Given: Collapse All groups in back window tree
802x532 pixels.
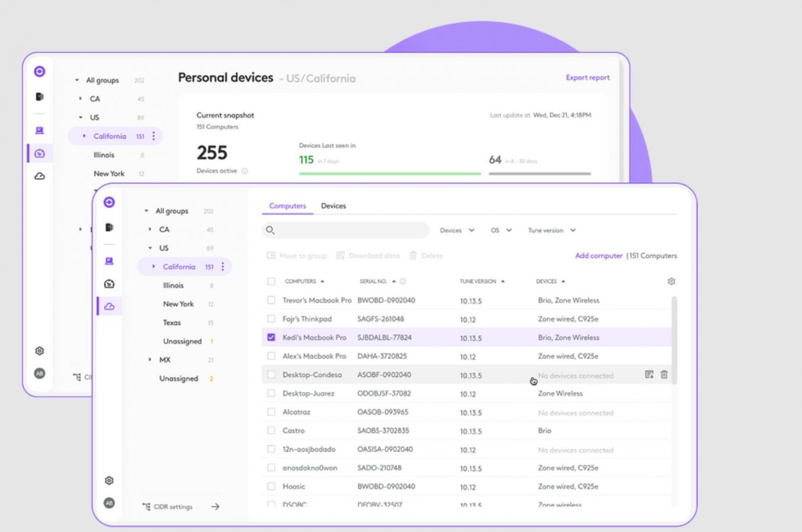Looking at the screenshot, I should (x=77, y=80).
